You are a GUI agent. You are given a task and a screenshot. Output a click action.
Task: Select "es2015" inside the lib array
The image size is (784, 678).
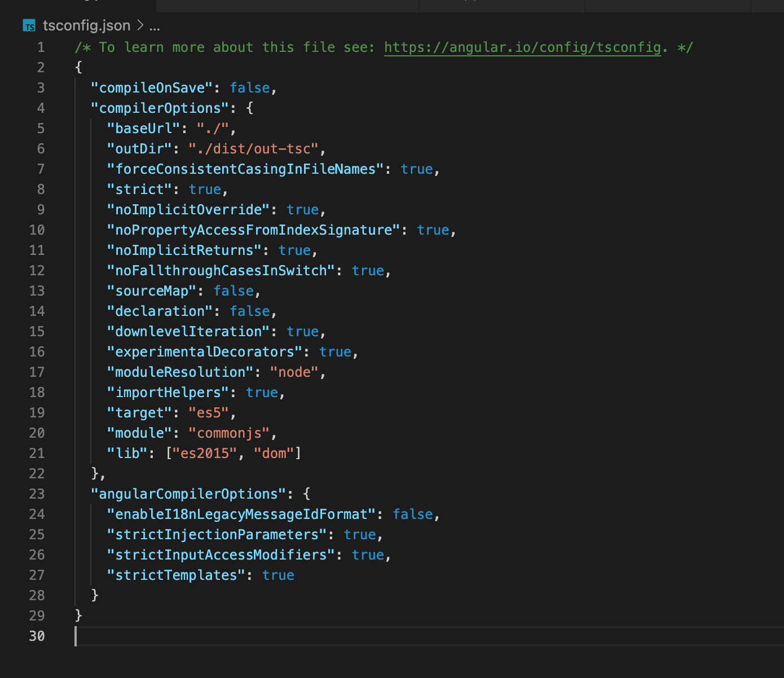[205, 453]
